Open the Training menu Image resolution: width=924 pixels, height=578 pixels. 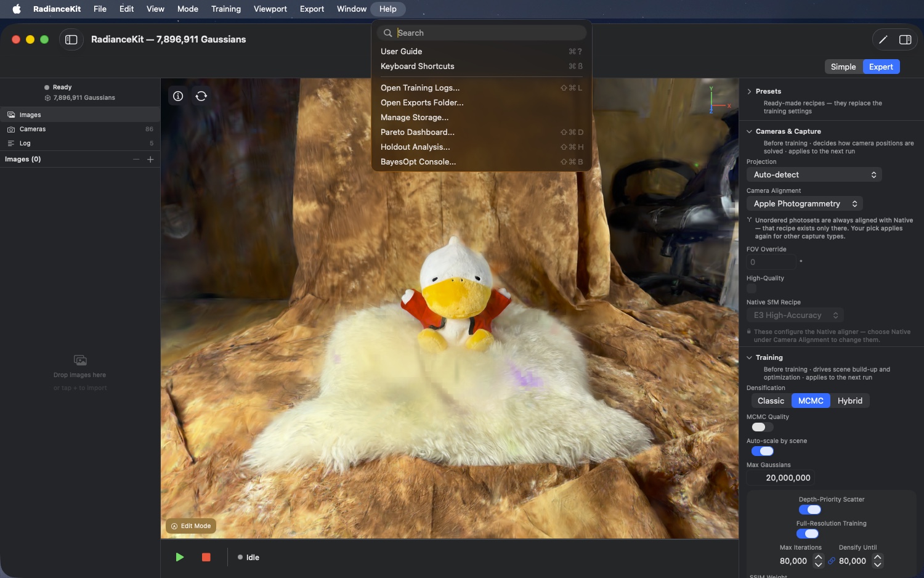[226, 9]
